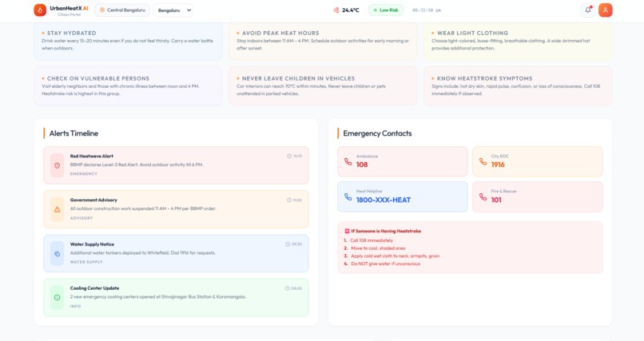
Task: Open the Cooling Center Update alert card
Action: (x=177, y=298)
